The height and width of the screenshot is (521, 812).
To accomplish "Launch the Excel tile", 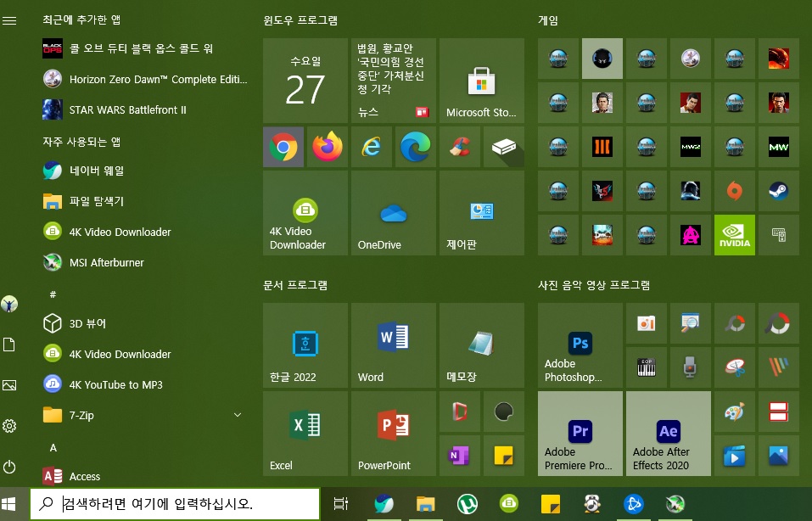I will pyautogui.click(x=305, y=434).
